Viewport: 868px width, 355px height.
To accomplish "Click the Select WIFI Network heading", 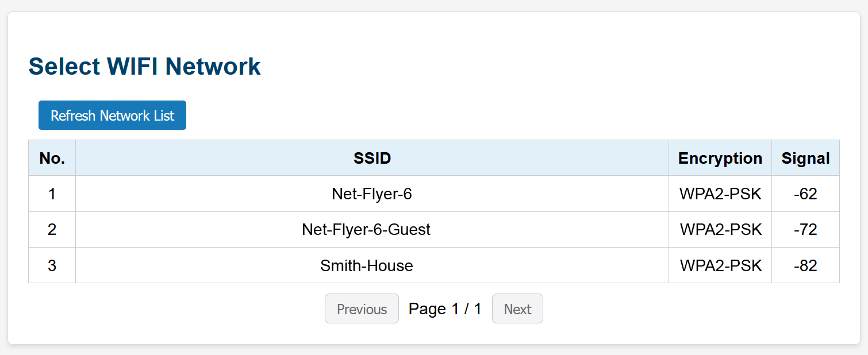I will pyautogui.click(x=145, y=67).
